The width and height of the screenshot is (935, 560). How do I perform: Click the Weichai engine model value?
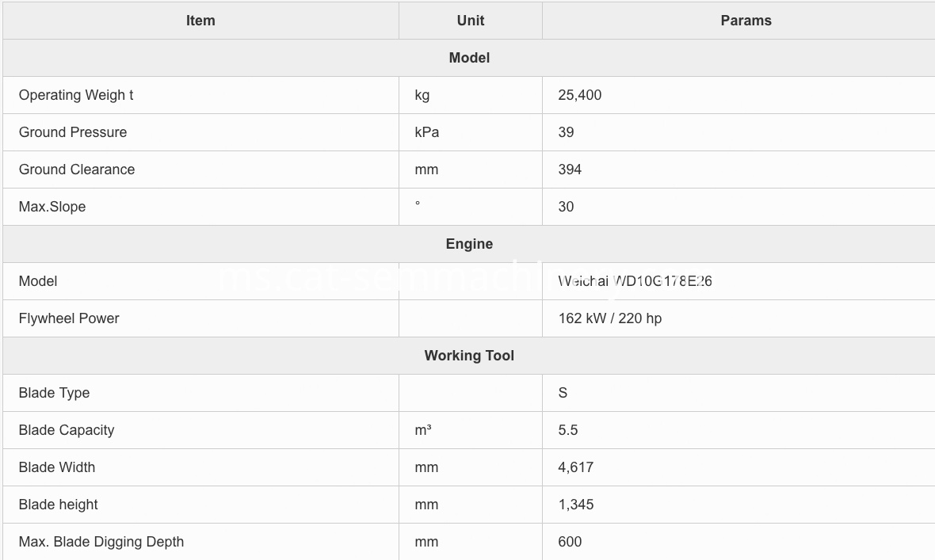point(635,281)
